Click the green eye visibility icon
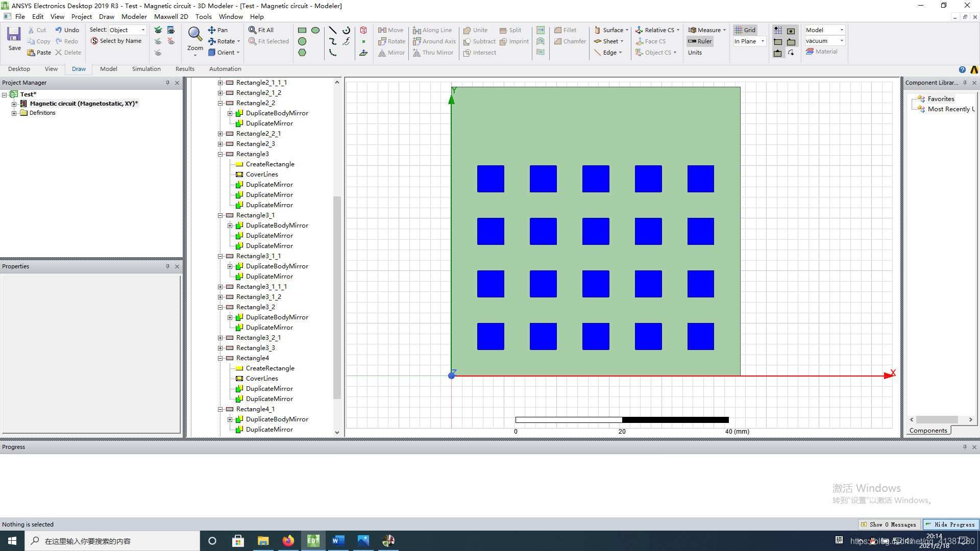Screen dimensions: 980x551 158,30
